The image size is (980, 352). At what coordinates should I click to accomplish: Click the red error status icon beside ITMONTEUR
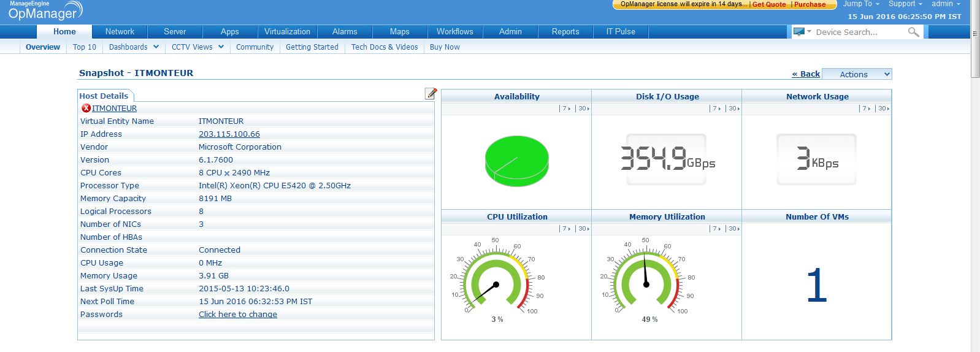click(86, 108)
